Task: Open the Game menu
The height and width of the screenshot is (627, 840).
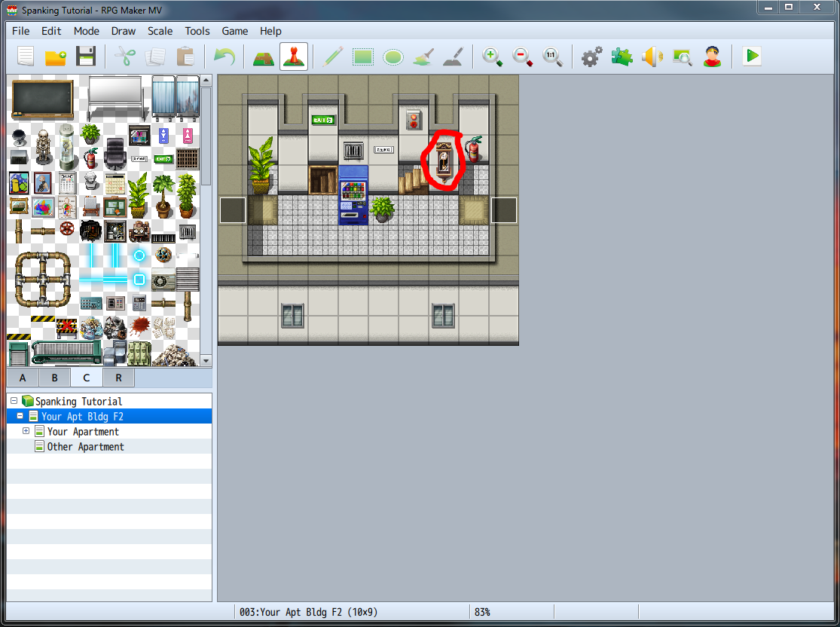Action: point(234,31)
